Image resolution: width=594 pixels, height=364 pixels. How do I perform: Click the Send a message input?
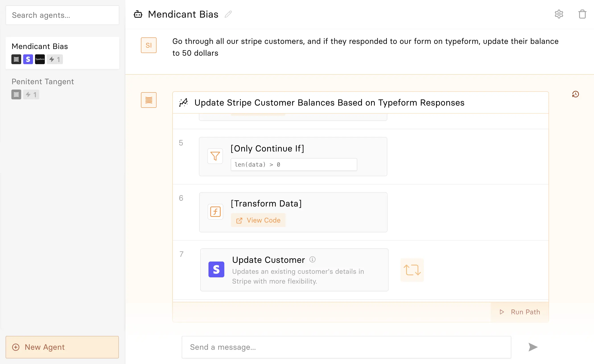(x=346, y=347)
